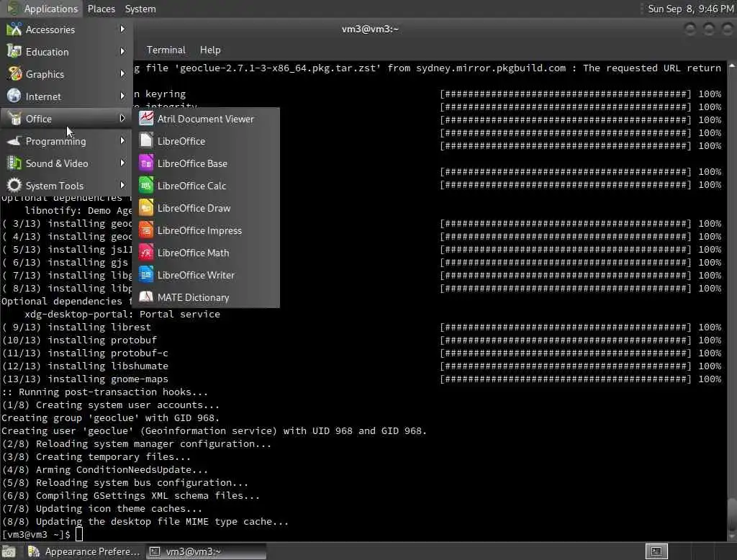Click the Applications menu logo icon

click(13, 9)
